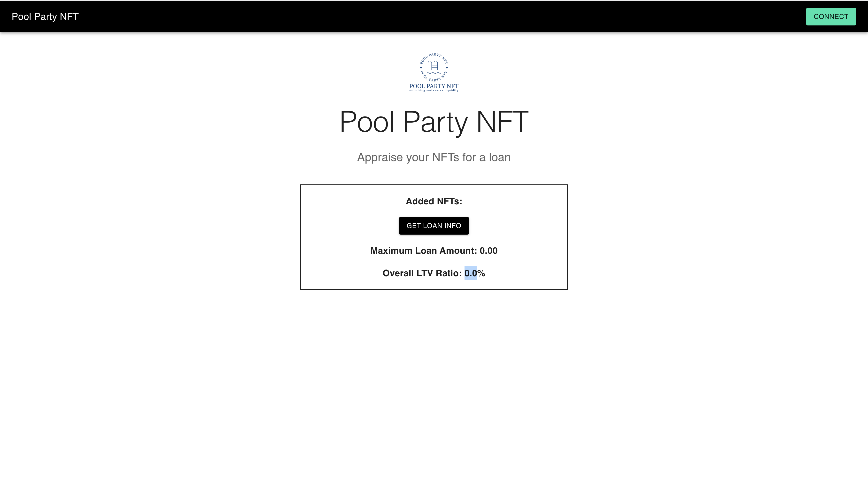Click the green CONNECT button
This screenshot has width=868, height=490.
click(831, 16)
